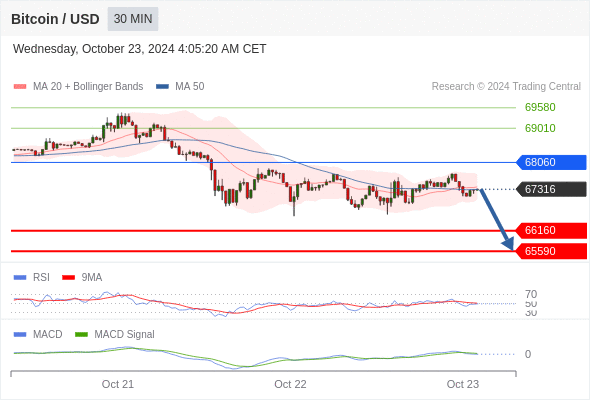Click the MACD Signal green legend swatch
Image resolution: width=590 pixels, height=400 pixels.
(x=81, y=334)
